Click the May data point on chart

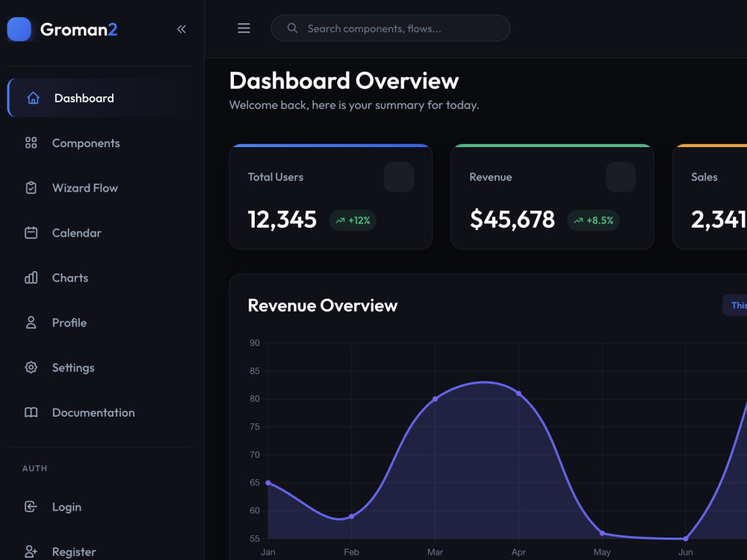click(602, 533)
